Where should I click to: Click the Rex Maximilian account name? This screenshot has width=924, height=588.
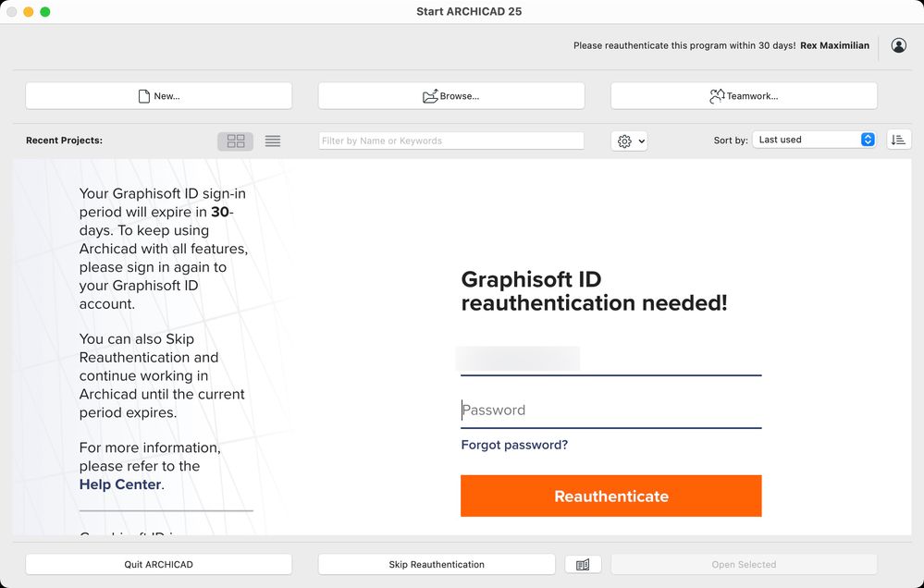point(835,44)
